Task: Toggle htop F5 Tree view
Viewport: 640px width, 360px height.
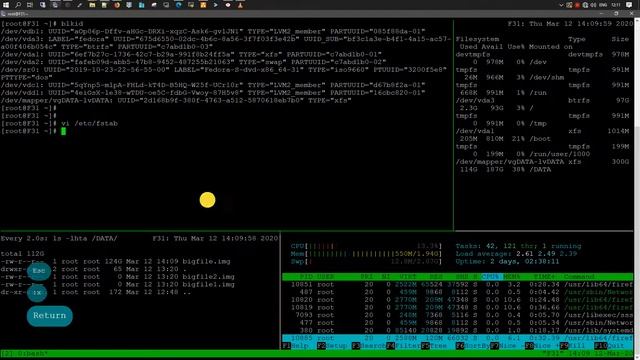Action: (x=434, y=346)
